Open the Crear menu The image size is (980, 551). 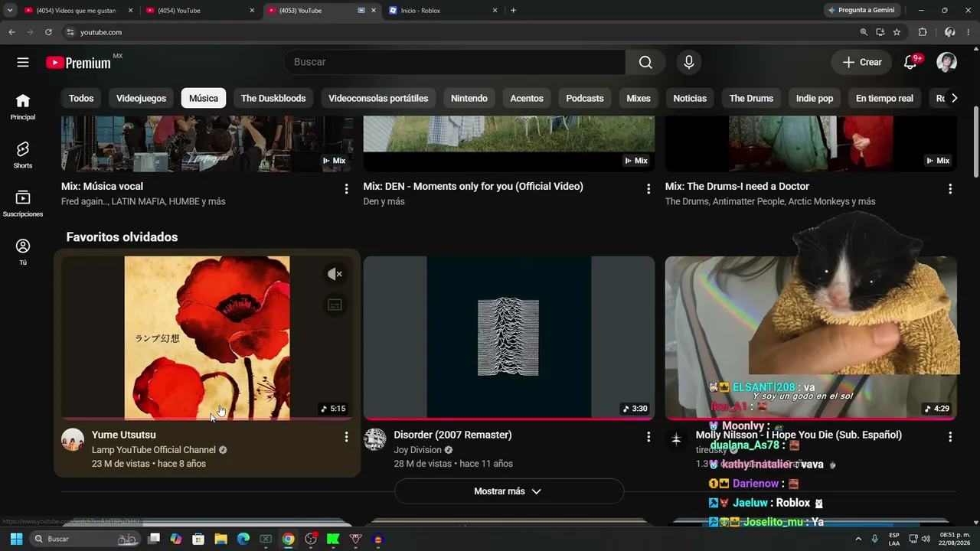[862, 62]
